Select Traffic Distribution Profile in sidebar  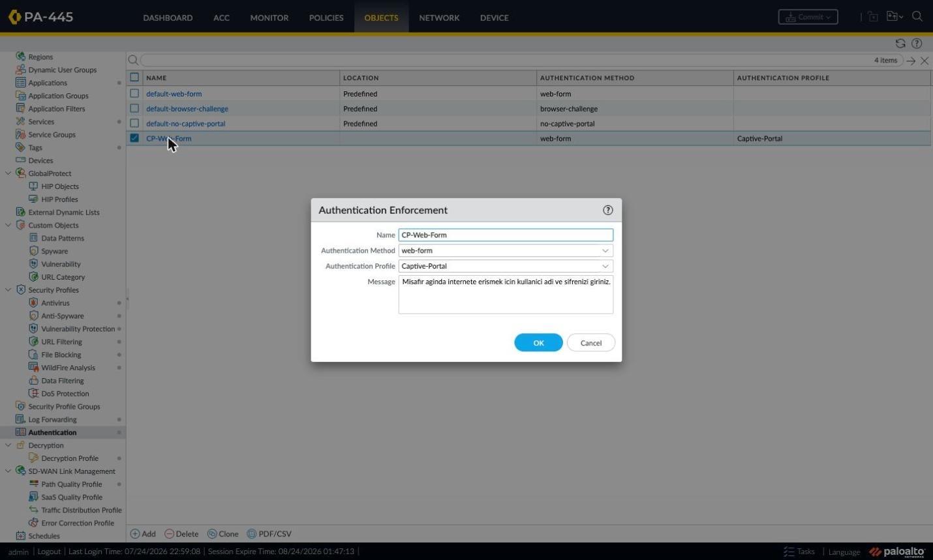pos(82,510)
